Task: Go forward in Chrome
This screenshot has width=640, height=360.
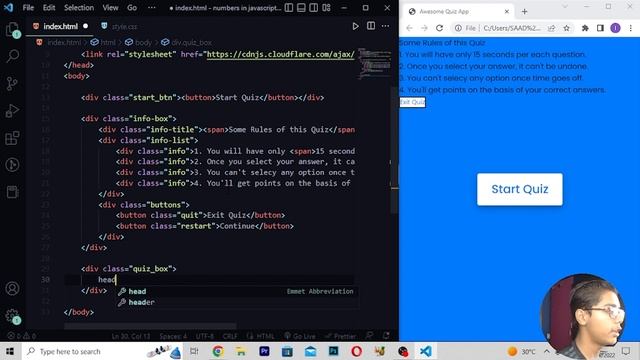Action: tap(424, 28)
